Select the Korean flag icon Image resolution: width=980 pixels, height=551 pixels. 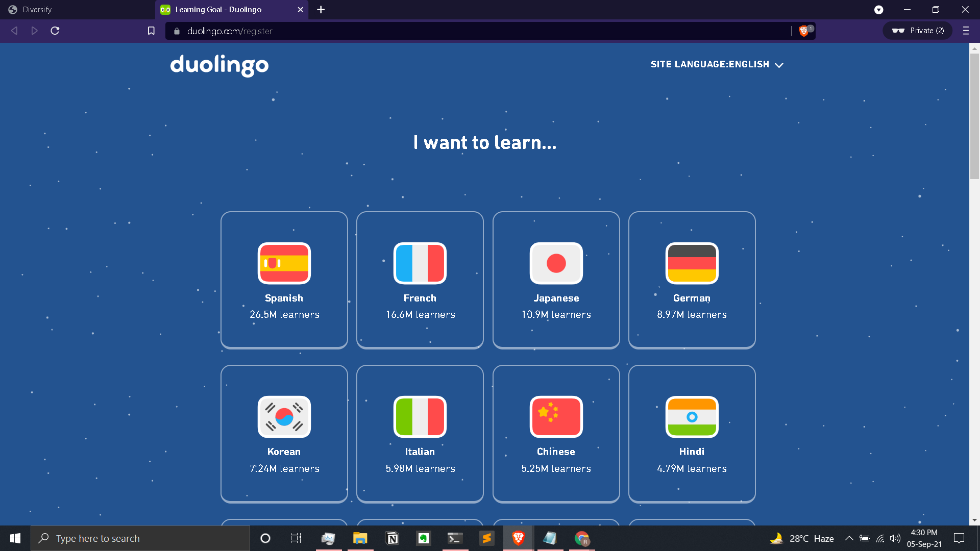tap(284, 417)
